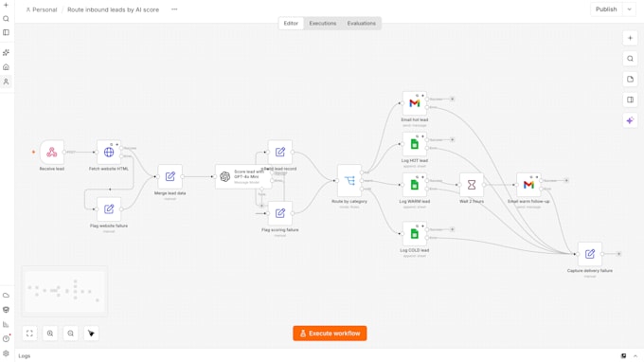Viewport: 644px width, 362px height.
Task: Click the tidy up nodes button
Action: tap(91, 334)
